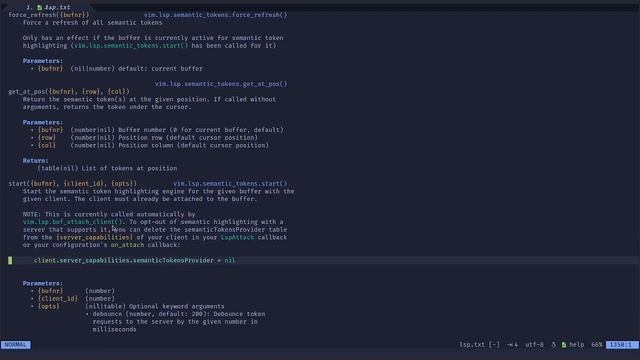Click the small glyph left of help icon
Viewport: 640px width, 360px height.
(x=553, y=345)
